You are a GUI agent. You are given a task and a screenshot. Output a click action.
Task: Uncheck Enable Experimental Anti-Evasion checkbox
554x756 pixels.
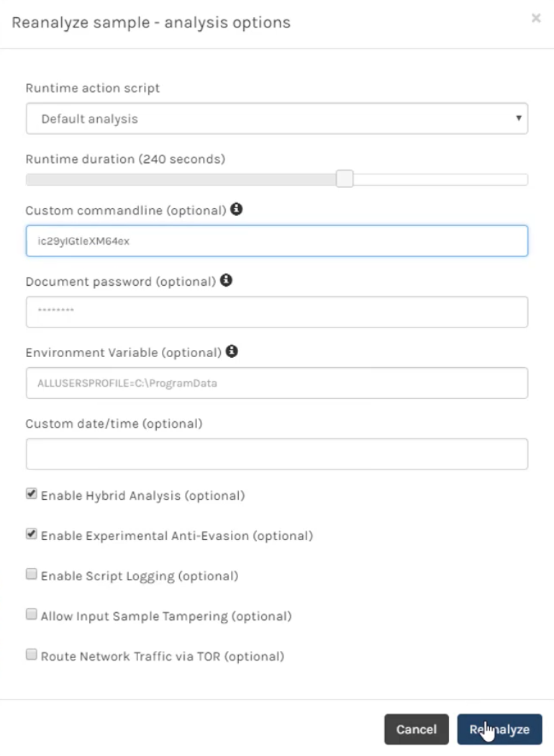[32, 534]
